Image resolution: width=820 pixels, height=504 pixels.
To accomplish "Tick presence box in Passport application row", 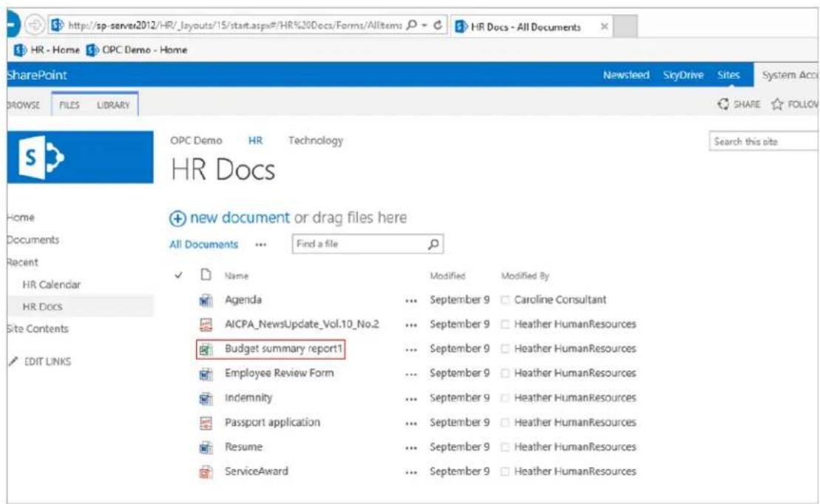I will [505, 423].
